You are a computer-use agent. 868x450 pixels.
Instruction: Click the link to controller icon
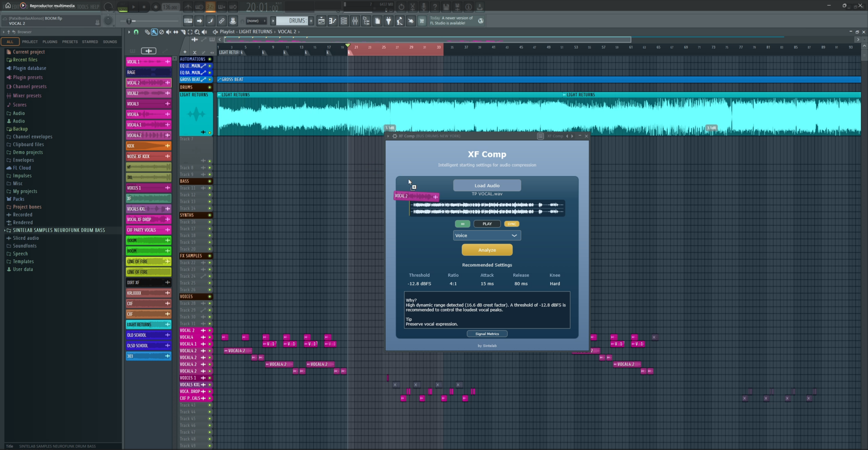coord(222,21)
